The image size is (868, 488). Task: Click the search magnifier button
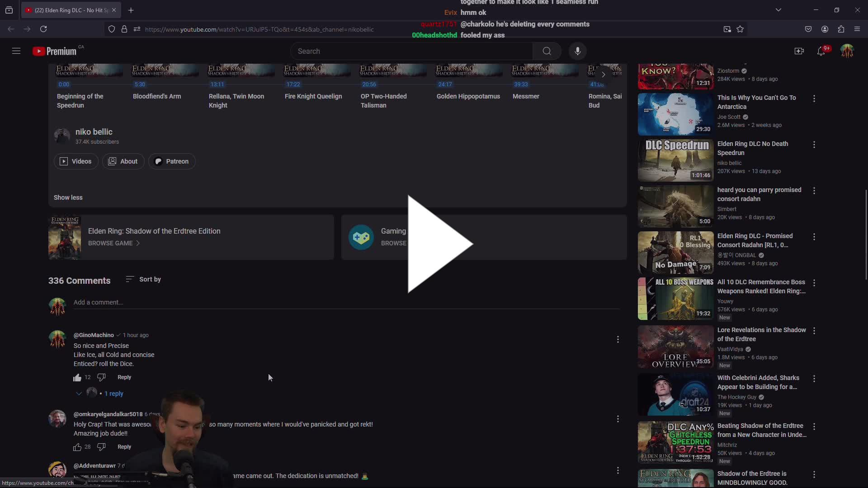pyautogui.click(x=547, y=51)
